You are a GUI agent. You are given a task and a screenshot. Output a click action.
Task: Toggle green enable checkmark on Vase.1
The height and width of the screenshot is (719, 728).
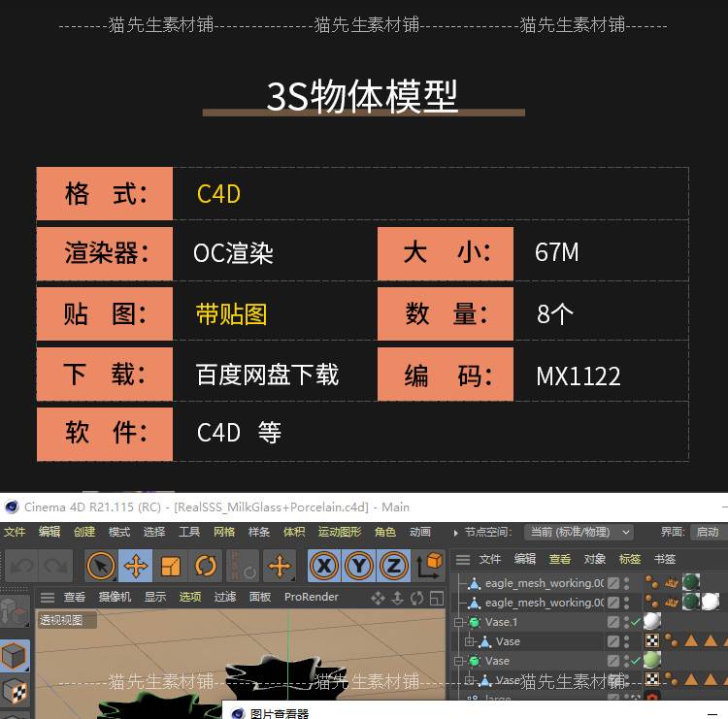pos(636,622)
